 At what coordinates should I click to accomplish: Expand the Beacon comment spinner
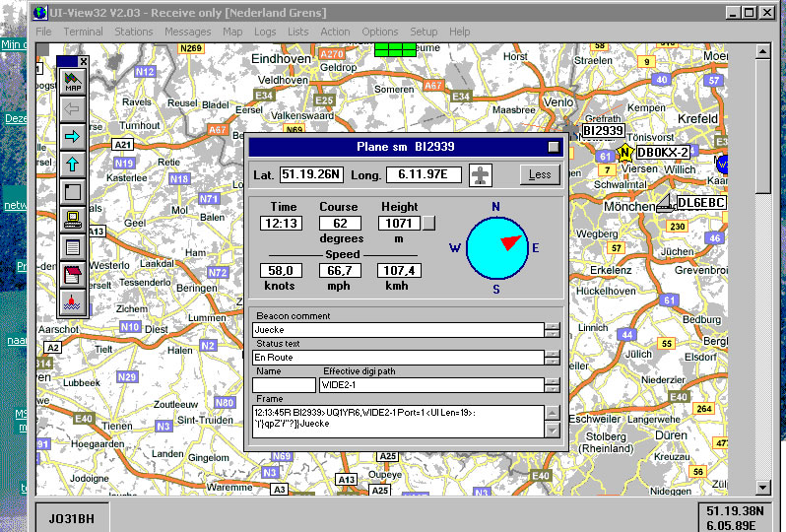click(553, 330)
